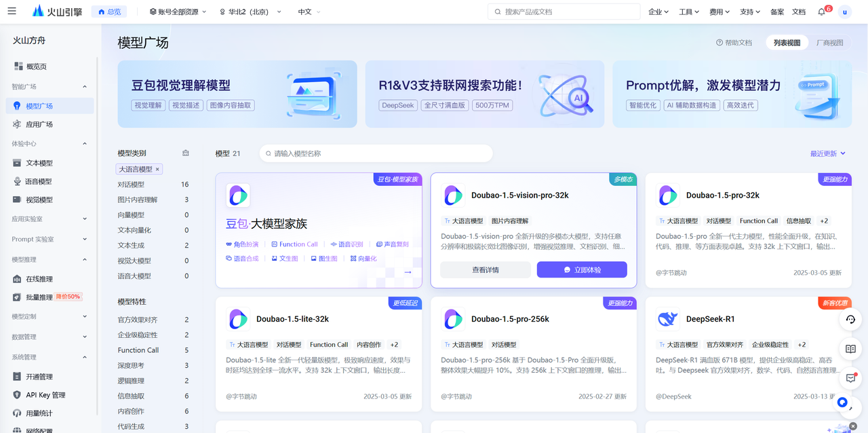Open 账号全部资源 dropdown
The width and height of the screenshot is (868, 433).
coord(178,12)
